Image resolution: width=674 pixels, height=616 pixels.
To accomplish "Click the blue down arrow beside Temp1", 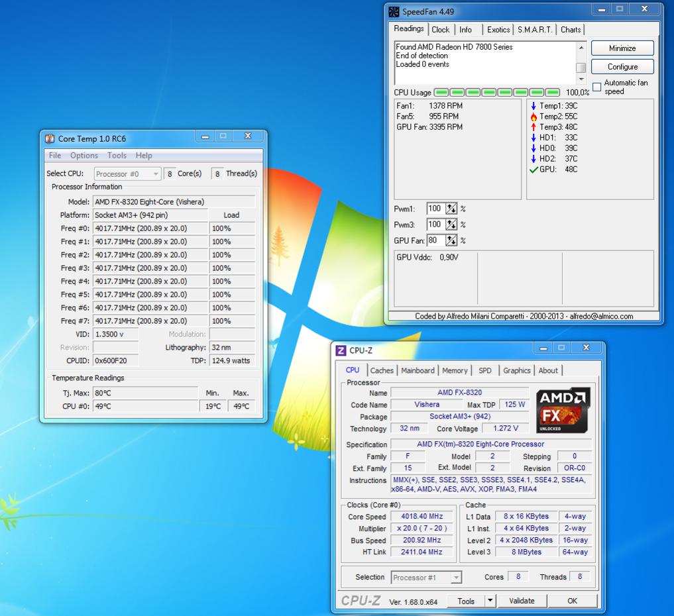I will tap(534, 106).
